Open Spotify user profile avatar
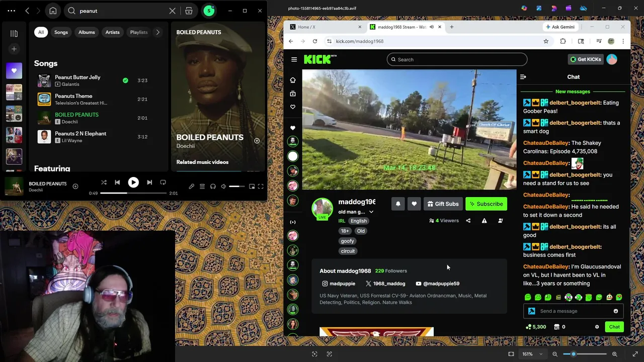The image size is (644, 362). click(209, 11)
